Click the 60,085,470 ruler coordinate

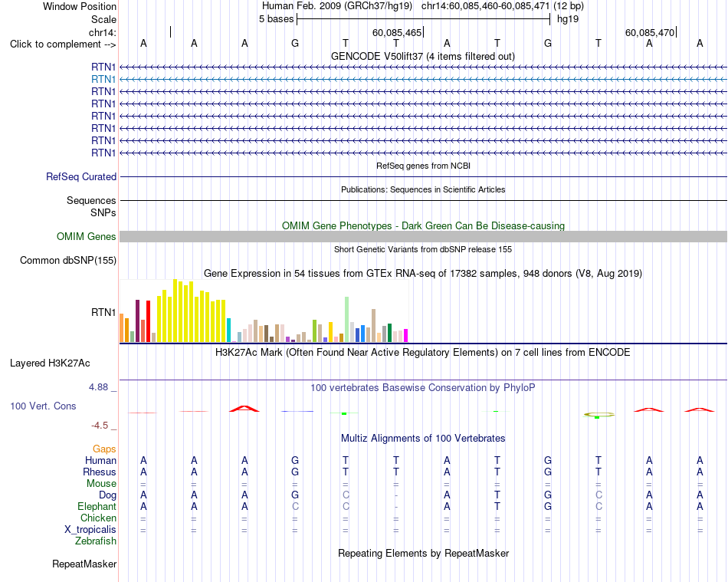pos(650,32)
